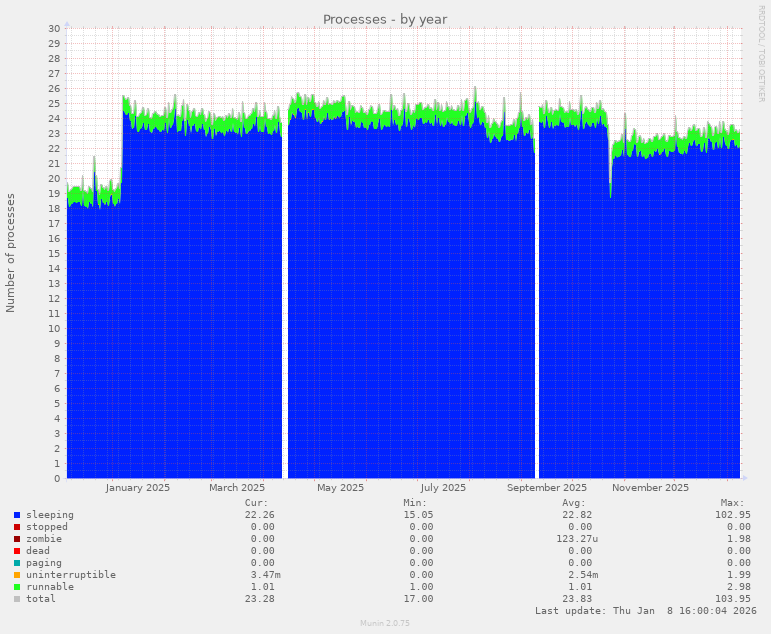Select the January 2025 x-axis label

pyautogui.click(x=138, y=488)
